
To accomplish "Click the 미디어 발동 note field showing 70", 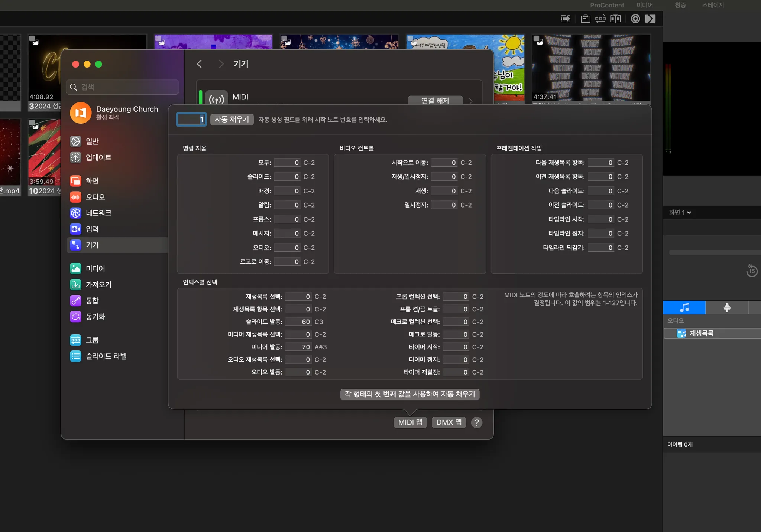I will click(x=298, y=347).
